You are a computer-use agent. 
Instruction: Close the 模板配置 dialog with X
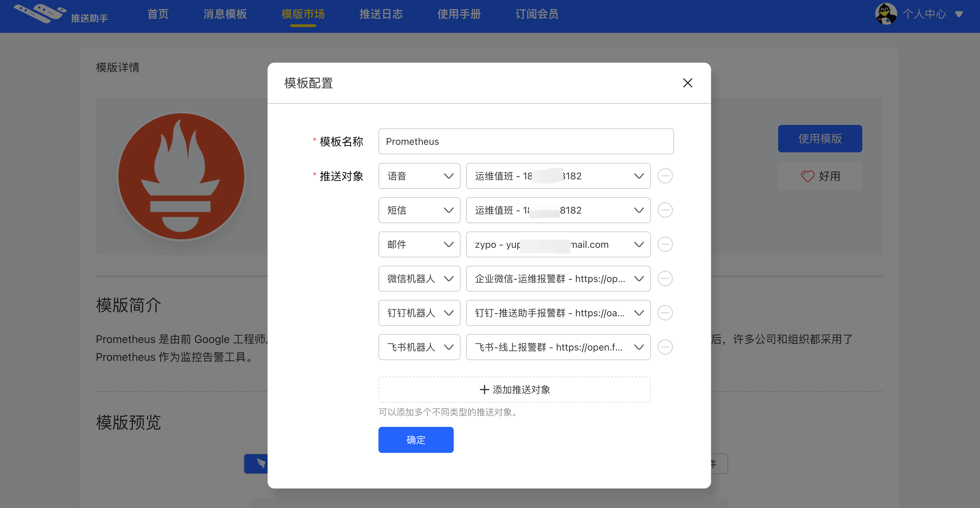coord(687,83)
